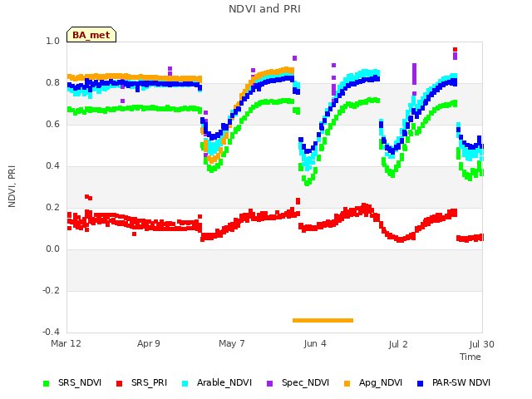532x399 pixels.
Task: Click the -0.2 y-axis tick label
Action: coord(51,290)
